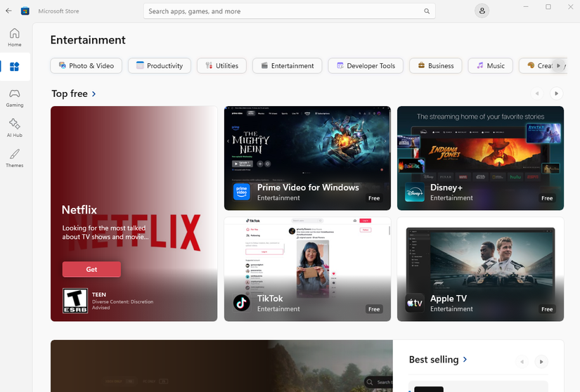Open Home in the sidebar
580x392 pixels.
15,38
